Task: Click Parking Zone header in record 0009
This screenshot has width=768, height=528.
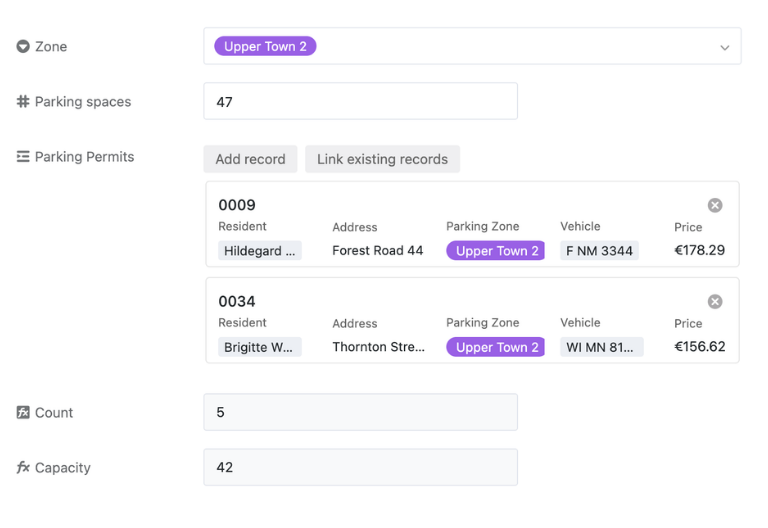Action: point(482,226)
